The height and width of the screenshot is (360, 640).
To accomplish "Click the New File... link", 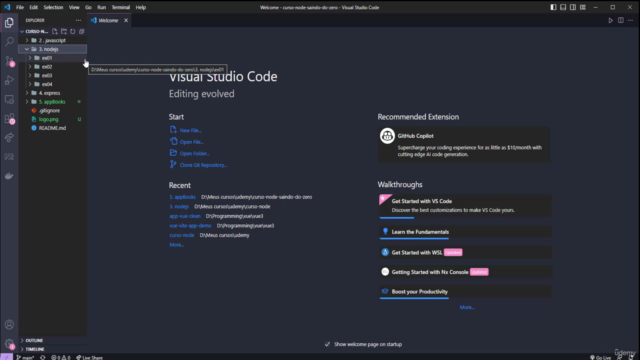I will coord(190,130).
